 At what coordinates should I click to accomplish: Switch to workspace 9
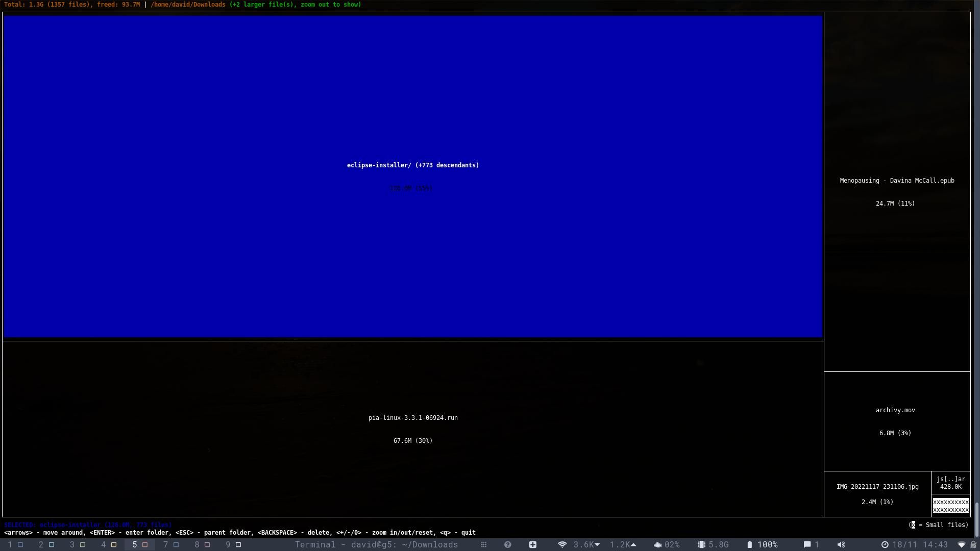(233, 545)
